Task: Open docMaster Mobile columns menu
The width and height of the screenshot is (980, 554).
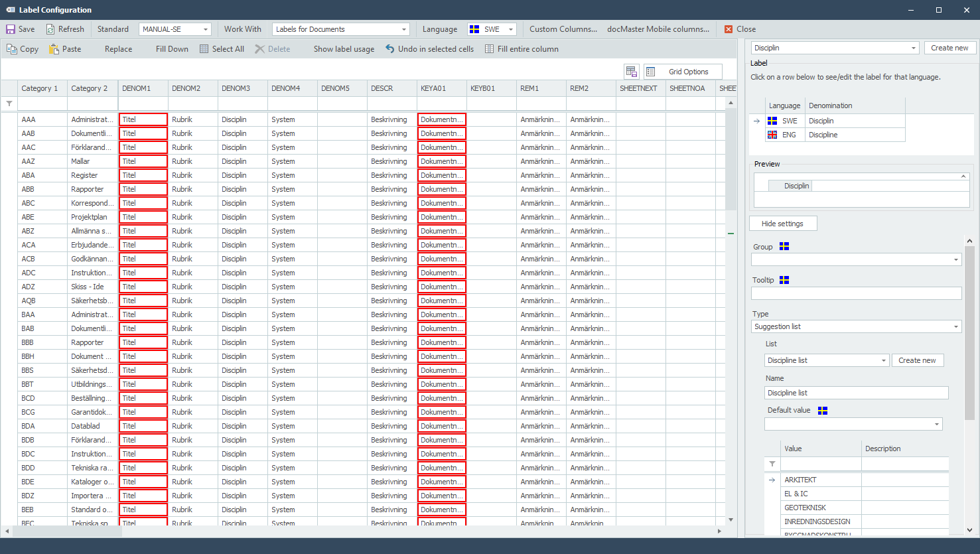Action: [658, 29]
